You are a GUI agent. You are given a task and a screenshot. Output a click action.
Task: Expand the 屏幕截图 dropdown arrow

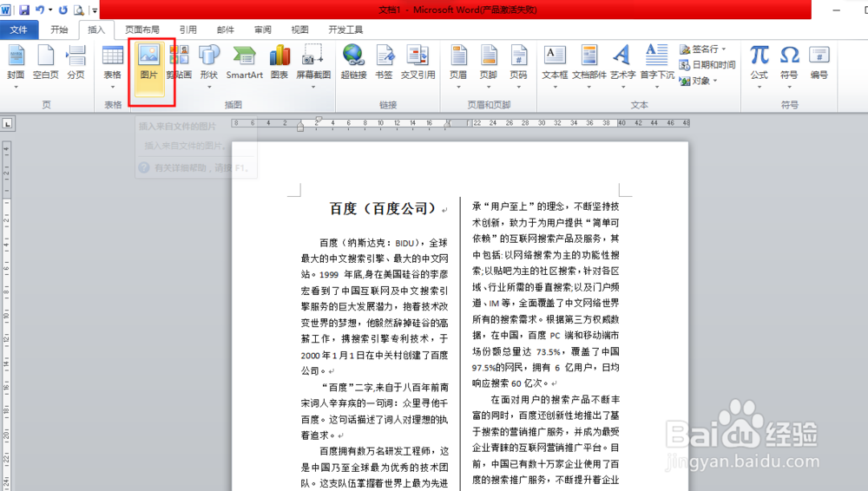click(313, 87)
